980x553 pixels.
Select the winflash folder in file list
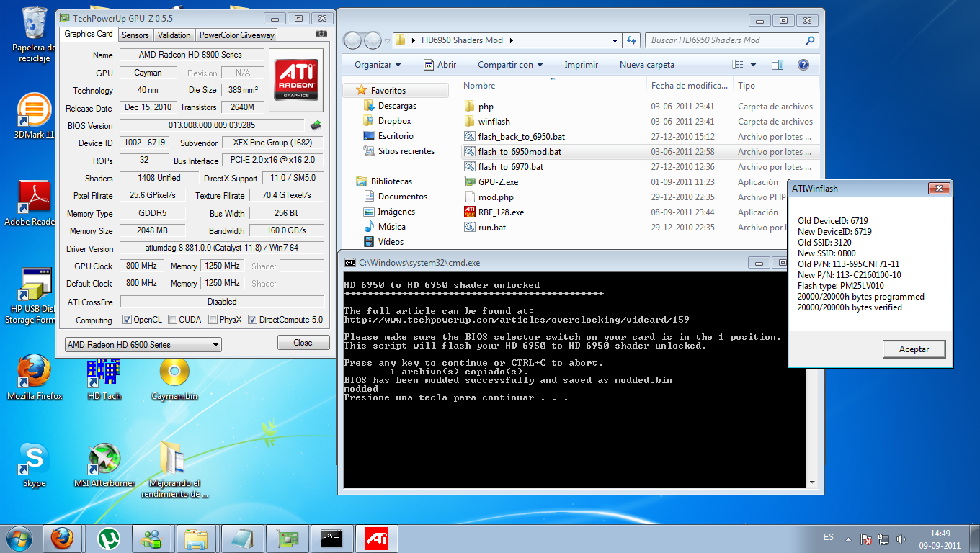(494, 122)
